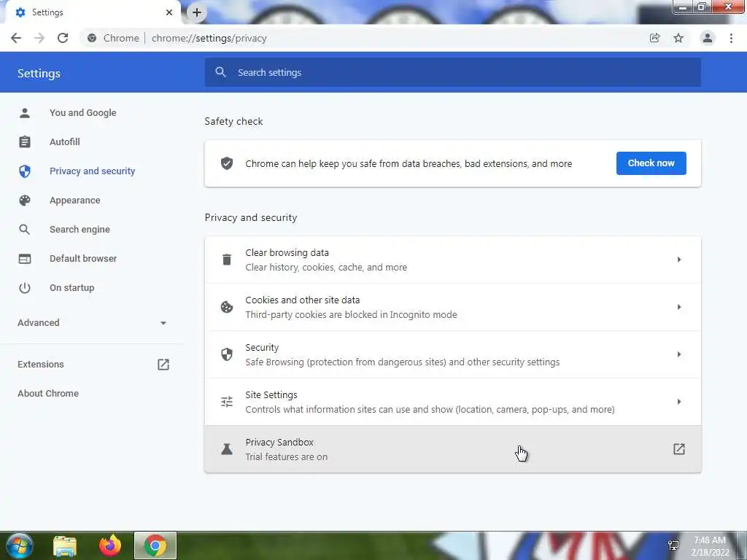Click the Extensions external link icon

[x=163, y=365]
